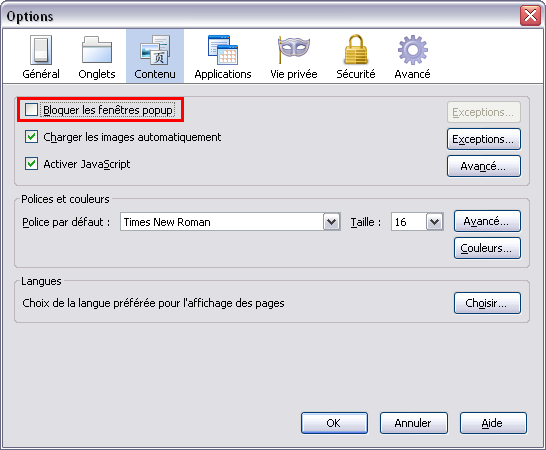Enable Bloquer les fenêtres popup checkbox

[31, 110]
